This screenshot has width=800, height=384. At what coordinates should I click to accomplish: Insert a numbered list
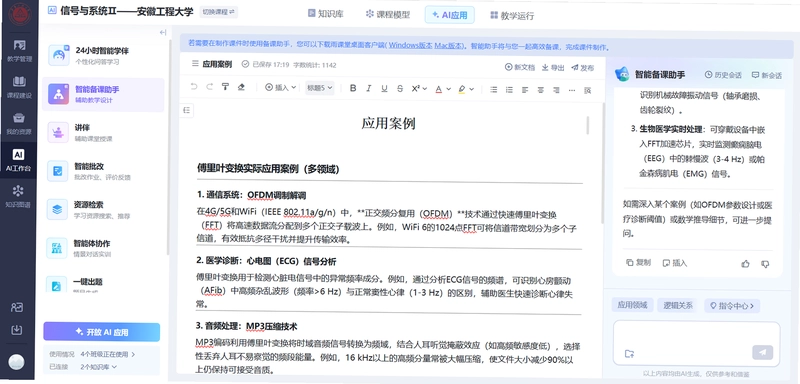pos(509,89)
